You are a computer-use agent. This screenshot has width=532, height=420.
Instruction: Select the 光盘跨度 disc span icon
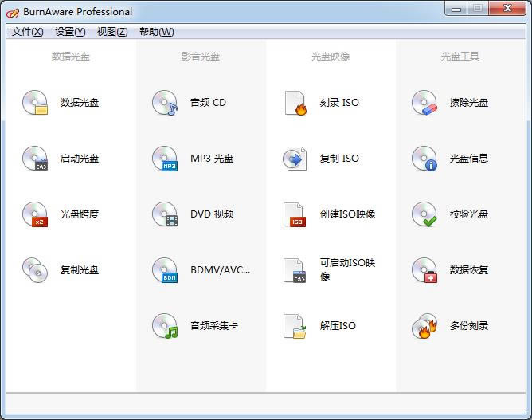[x=35, y=214]
